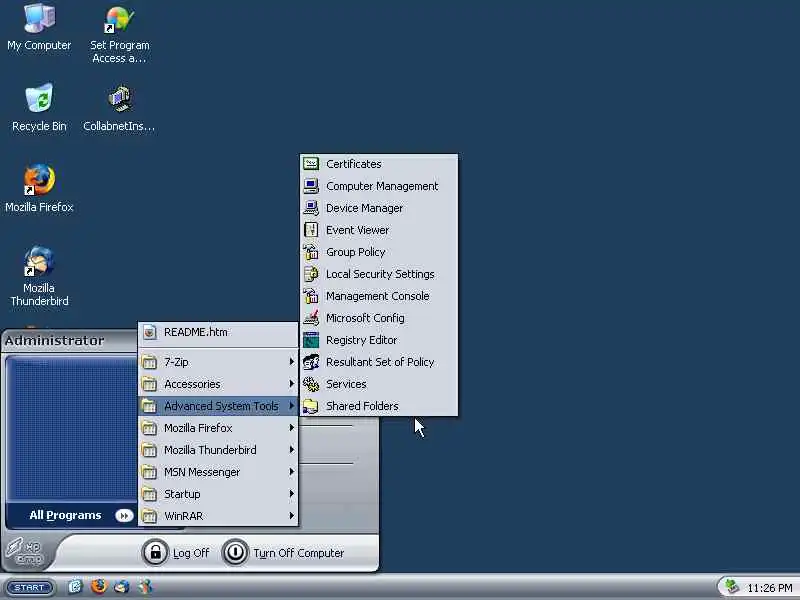This screenshot has width=800, height=600.
Task: Select Mozilla Thunderbird desktop icon
Action: tap(39, 276)
